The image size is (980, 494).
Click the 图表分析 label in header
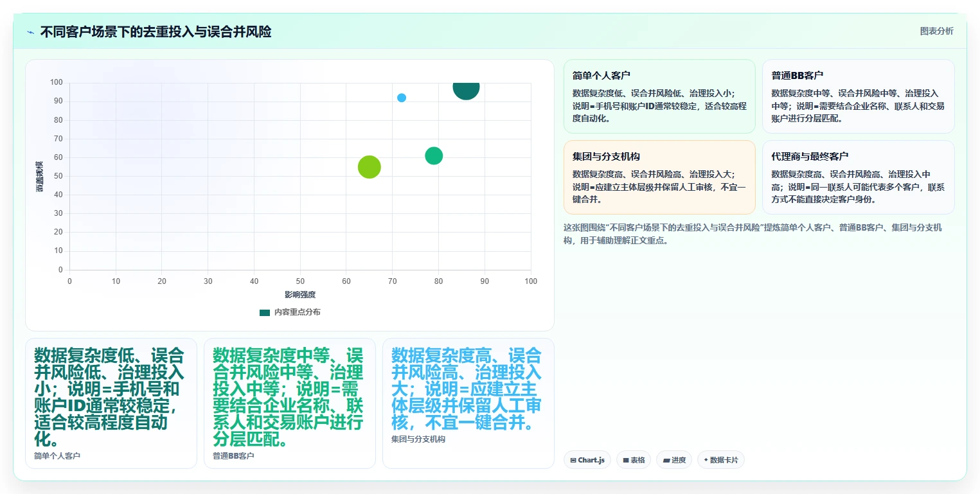tap(936, 31)
